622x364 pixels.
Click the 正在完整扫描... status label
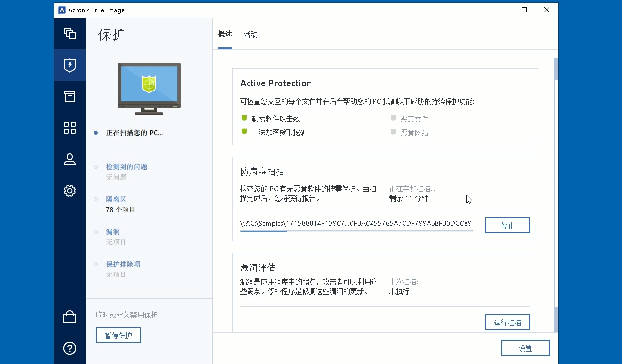(412, 189)
